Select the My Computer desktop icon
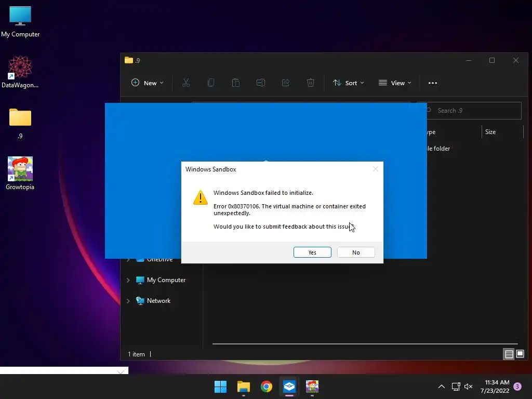 click(x=20, y=22)
